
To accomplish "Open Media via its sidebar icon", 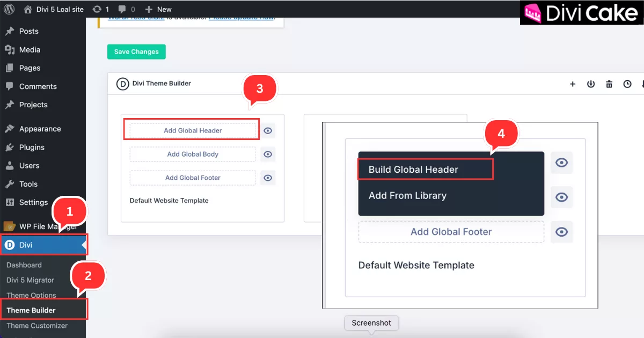I will [9, 49].
